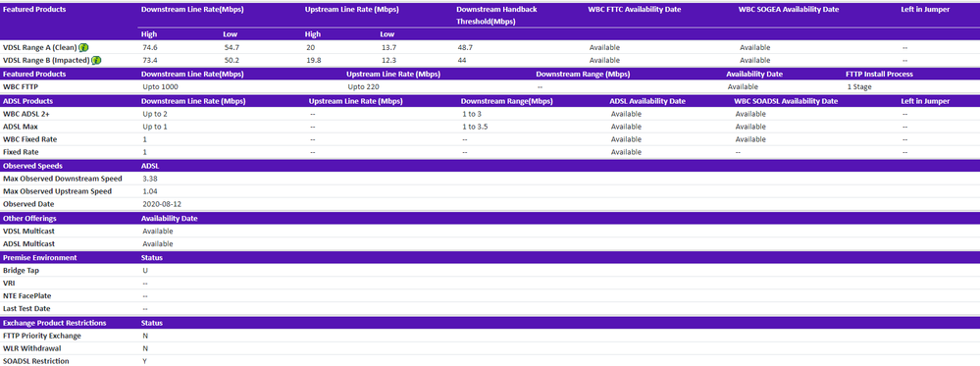Image resolution: width=980 pixels, height=366 pixels.
Task: Select the VRI row label
Action: click(x=9, y=284)
